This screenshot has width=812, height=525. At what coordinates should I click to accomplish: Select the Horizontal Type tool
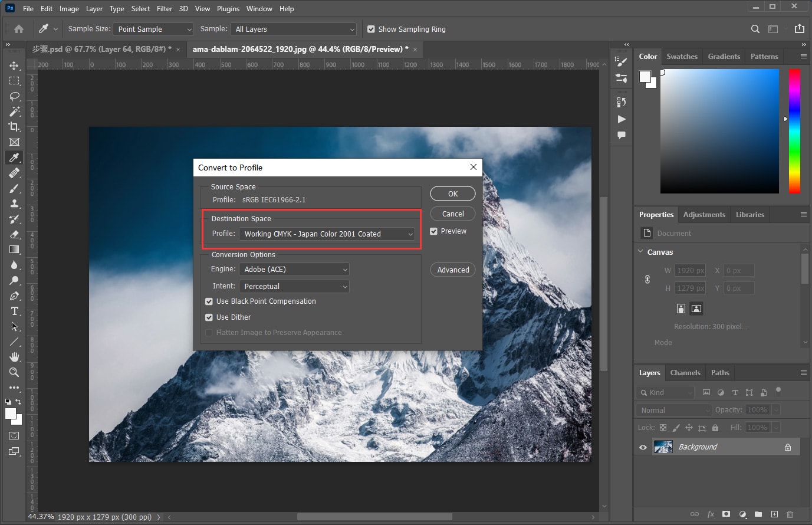14,311
